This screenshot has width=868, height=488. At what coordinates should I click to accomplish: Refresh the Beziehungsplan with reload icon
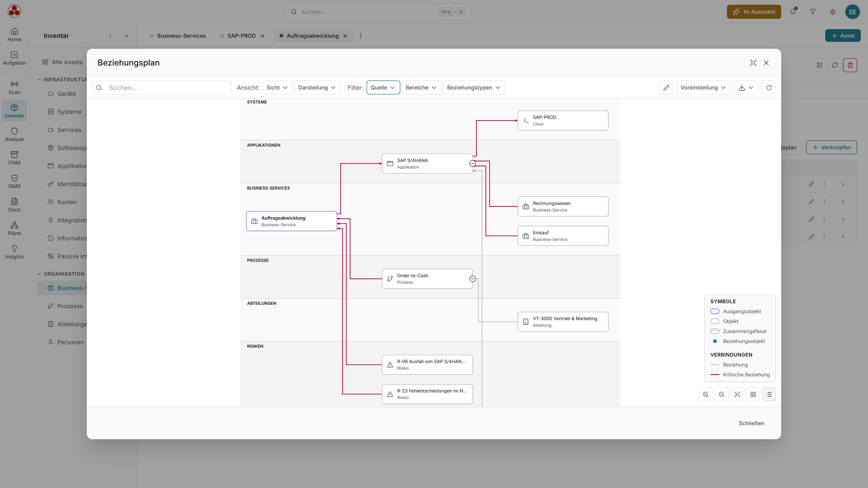pyautogui.click(x=769, y=88)
